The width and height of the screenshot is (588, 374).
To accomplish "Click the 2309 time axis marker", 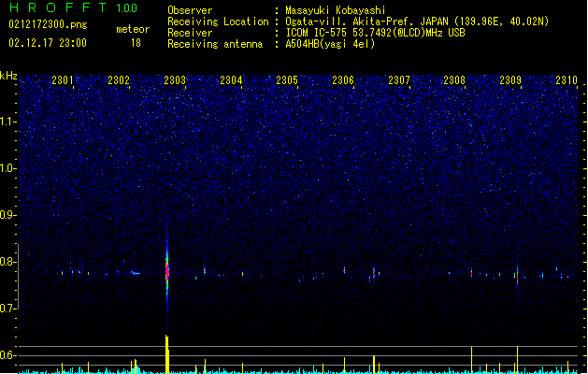I will click(x=510, y=79).
